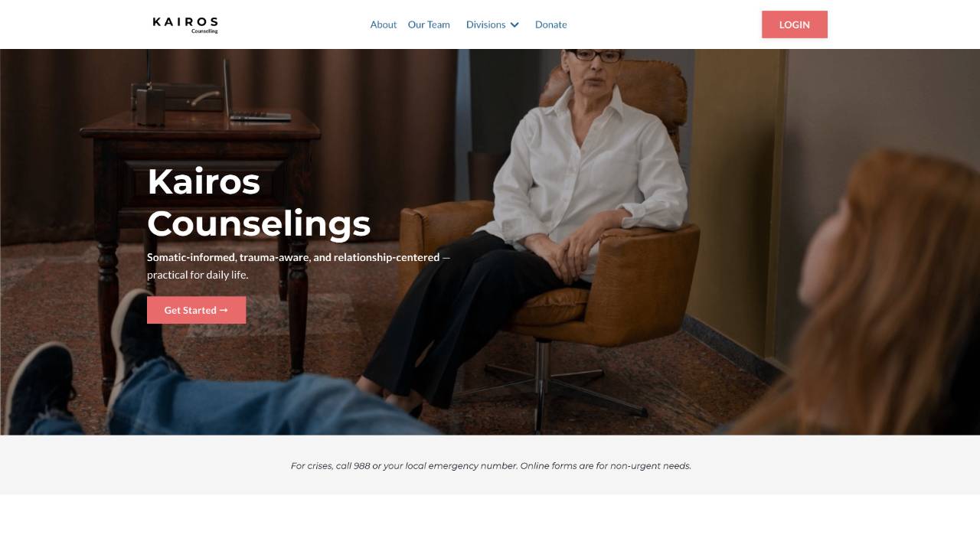980x551 pixels.
Task: Click the word practical for daily life
Action: 198,275
